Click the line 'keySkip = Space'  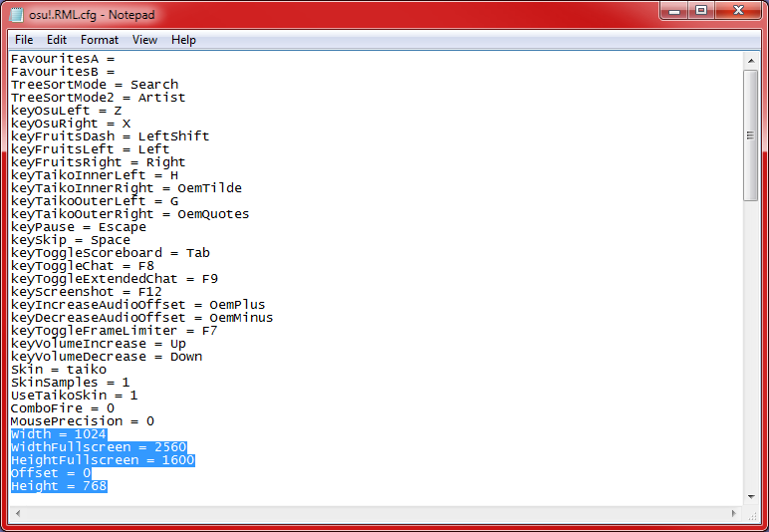71,240
